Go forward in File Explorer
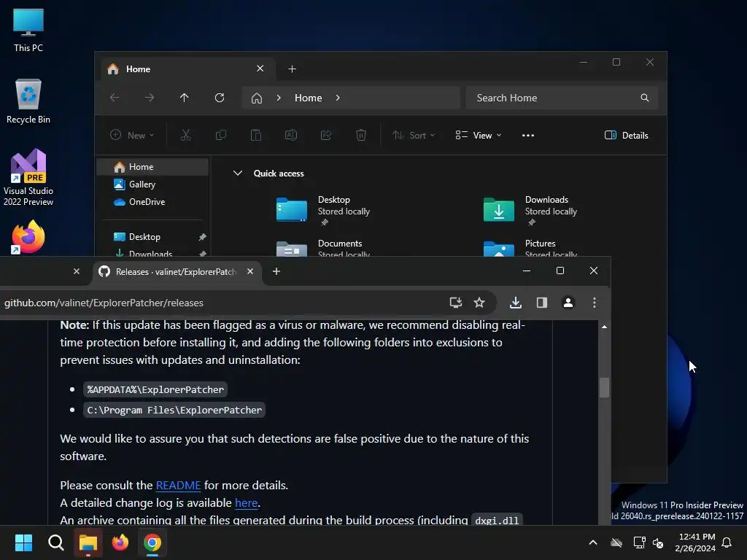747x560 pixels. click(150, 98)
